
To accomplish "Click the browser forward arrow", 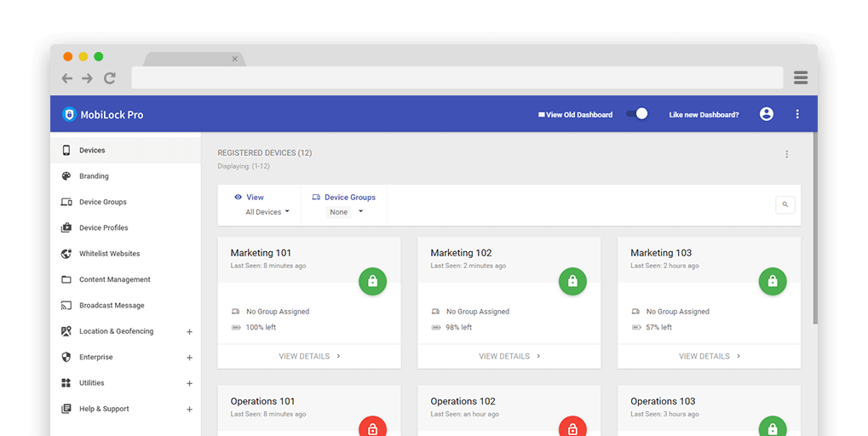I will click(x=87, y=78).
